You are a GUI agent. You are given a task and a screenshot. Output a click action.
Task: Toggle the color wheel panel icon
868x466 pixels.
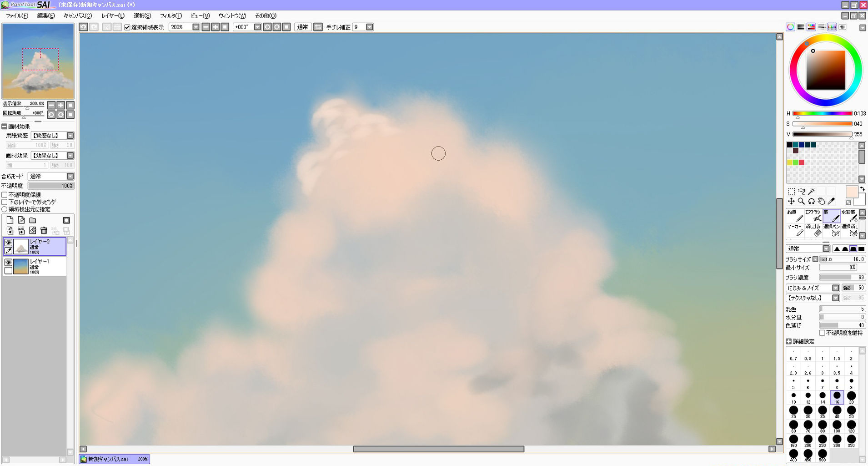790,27
